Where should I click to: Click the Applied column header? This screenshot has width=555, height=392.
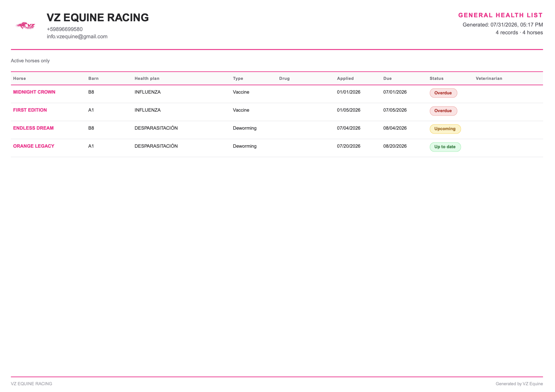345,78
